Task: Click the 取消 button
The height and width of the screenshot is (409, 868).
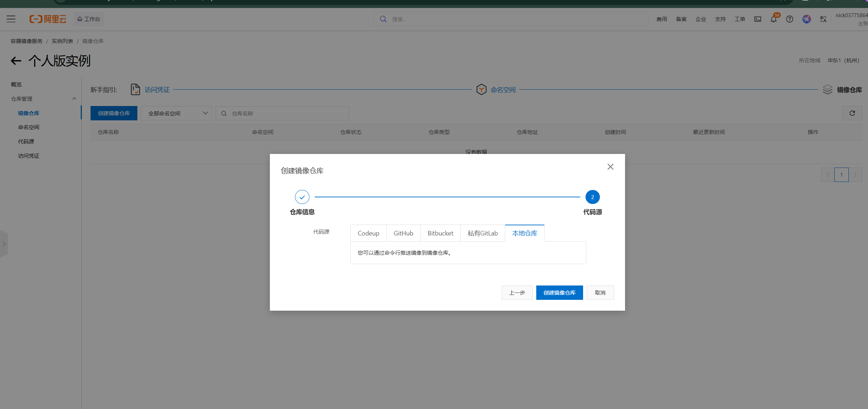Action: click(600, 293)
